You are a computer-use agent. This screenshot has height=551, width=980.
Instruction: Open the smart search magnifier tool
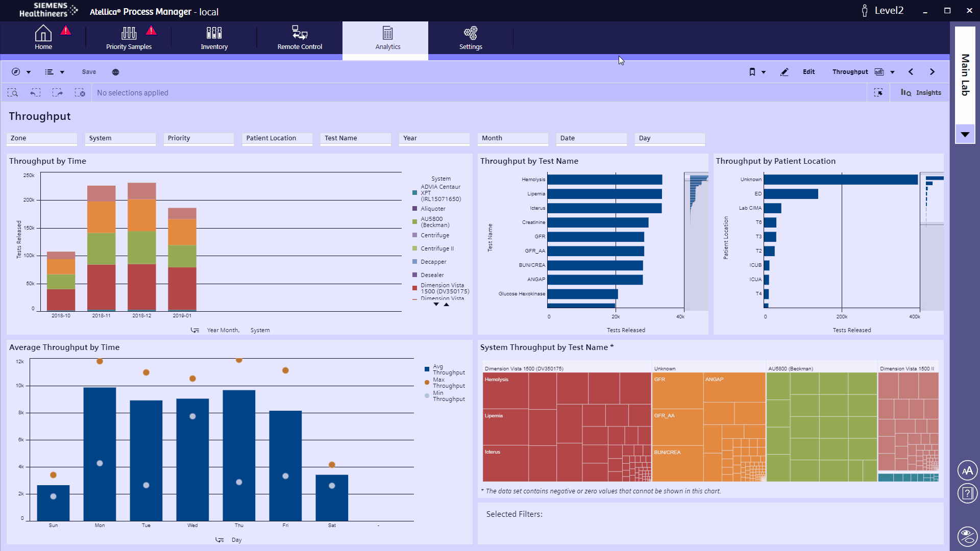pos(13,92)
